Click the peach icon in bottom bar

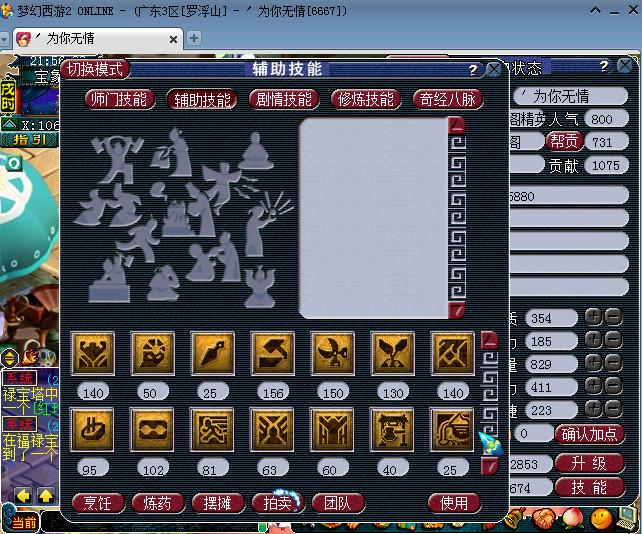(573, 518)
